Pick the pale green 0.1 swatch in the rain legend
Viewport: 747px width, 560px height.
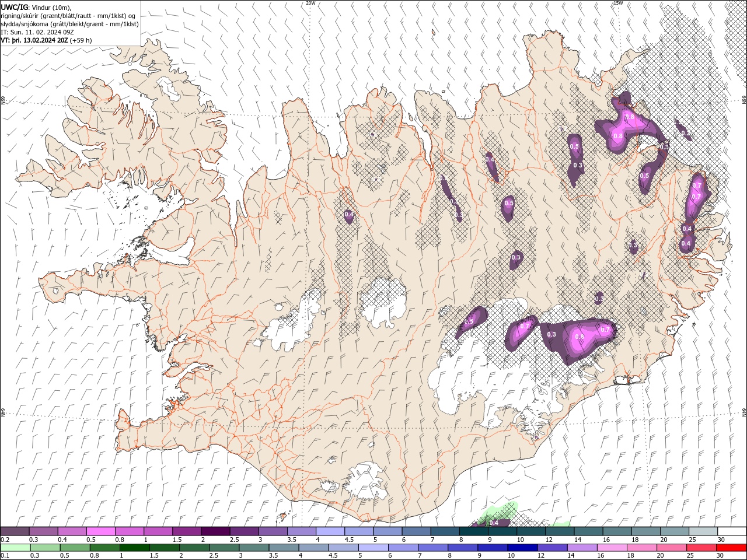point(15,548)
